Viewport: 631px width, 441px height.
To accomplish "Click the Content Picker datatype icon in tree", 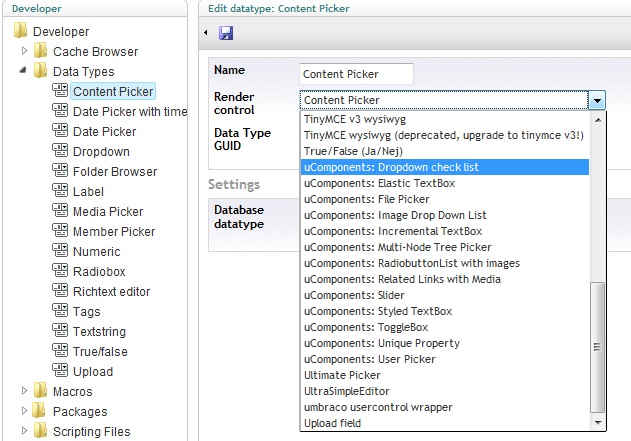I will coord(60,91).
